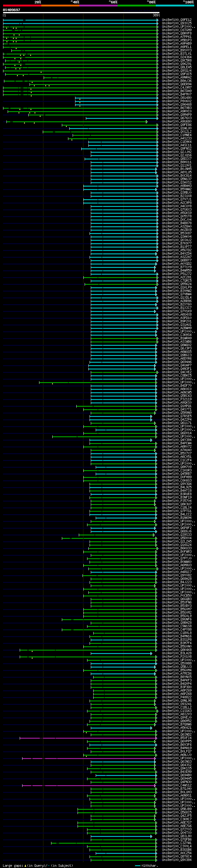Click the green alignment bar for UniRef100_A9NRA2
The image size is (197, 868).
tap(101, 78)
